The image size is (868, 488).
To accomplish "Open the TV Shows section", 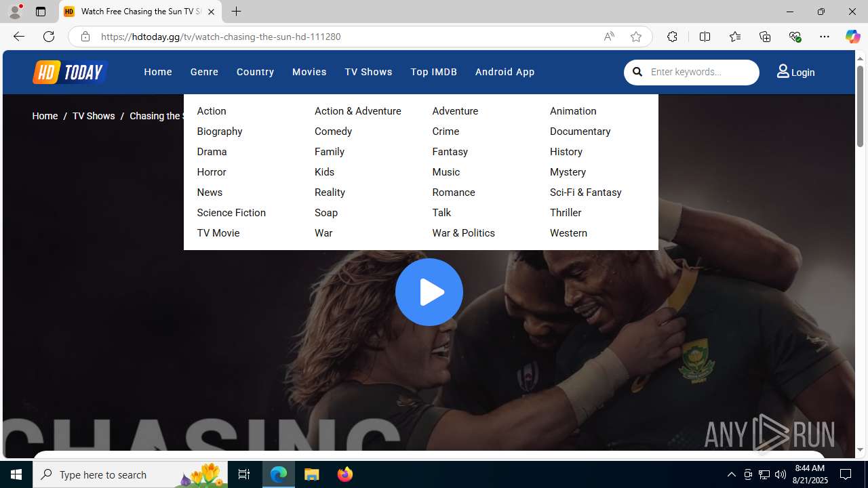I will (368, 72).
